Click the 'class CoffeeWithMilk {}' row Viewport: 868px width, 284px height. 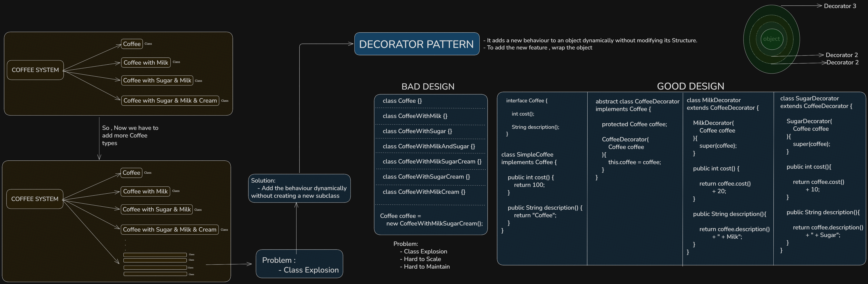coord(415,116)
